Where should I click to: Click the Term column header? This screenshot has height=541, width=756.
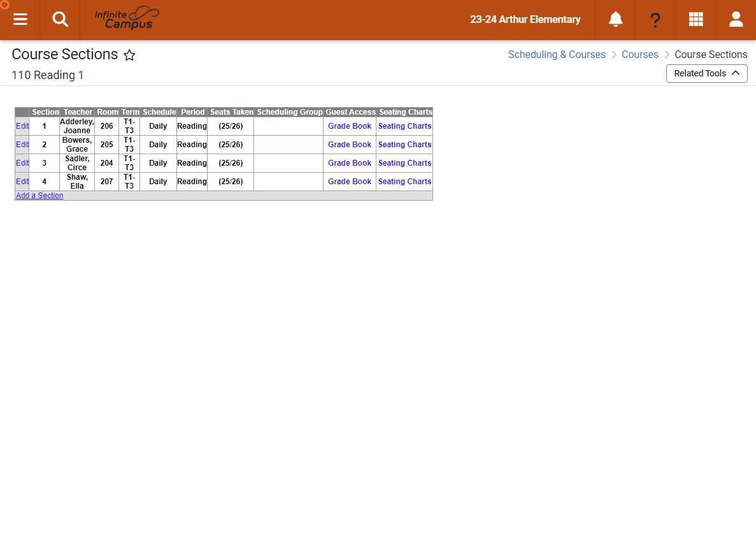[x=130, y=112]
